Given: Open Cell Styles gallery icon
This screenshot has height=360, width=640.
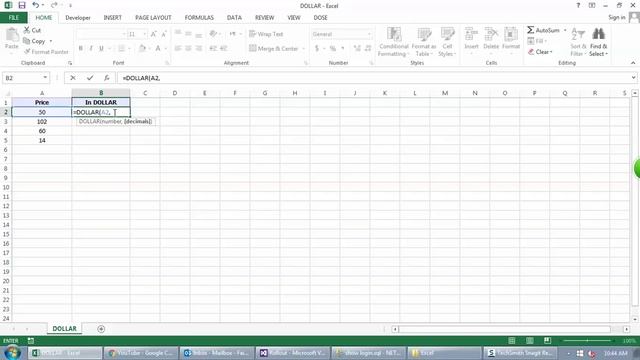Looking at the screenshot, I should [x=447, y=35].
